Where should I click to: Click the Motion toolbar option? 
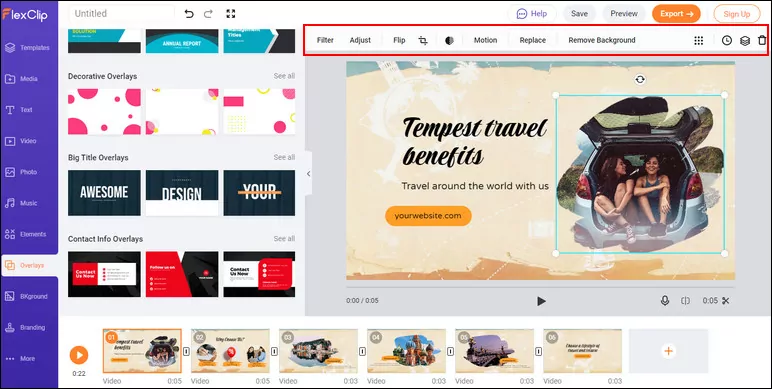coord(485,40)
